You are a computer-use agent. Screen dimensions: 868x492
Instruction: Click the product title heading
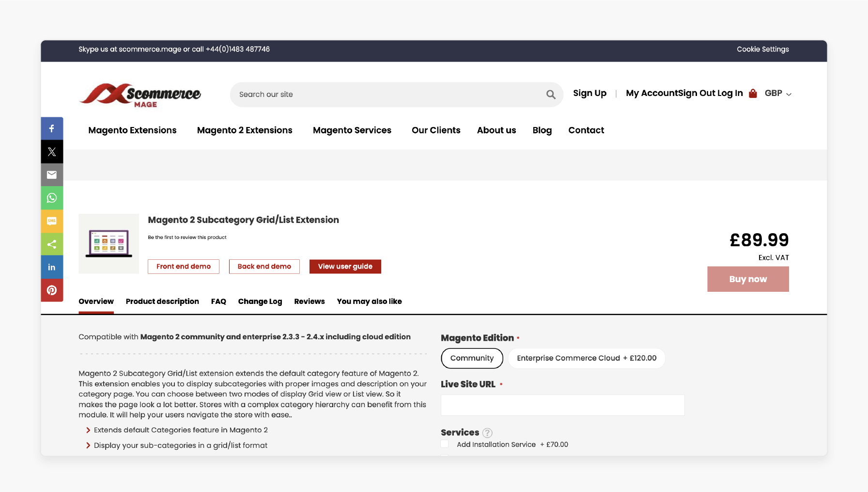pos(243,220)
